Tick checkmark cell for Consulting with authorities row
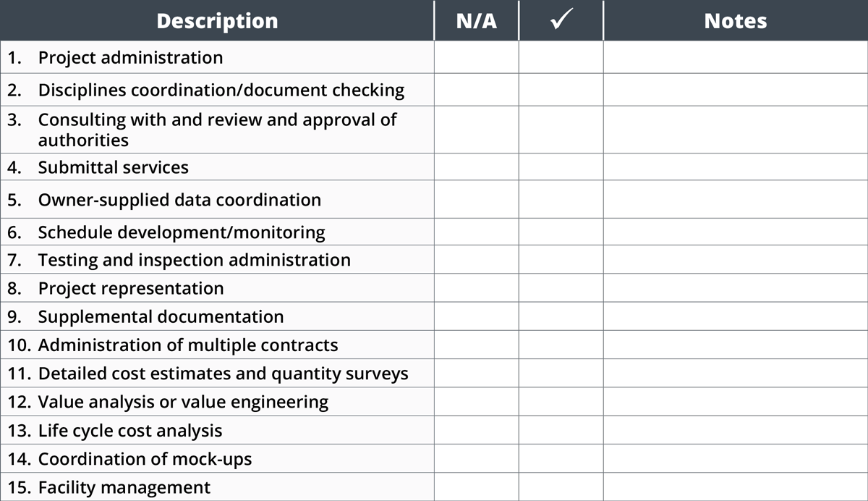Viewport: 868px width, 501px height. 561,130
